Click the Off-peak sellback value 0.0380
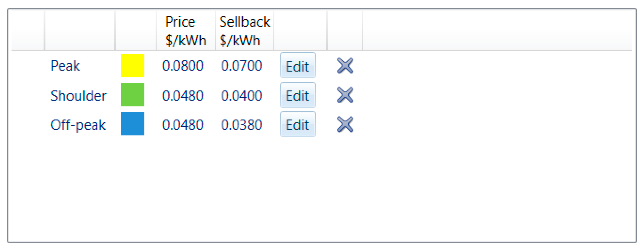 click(242, 124)
